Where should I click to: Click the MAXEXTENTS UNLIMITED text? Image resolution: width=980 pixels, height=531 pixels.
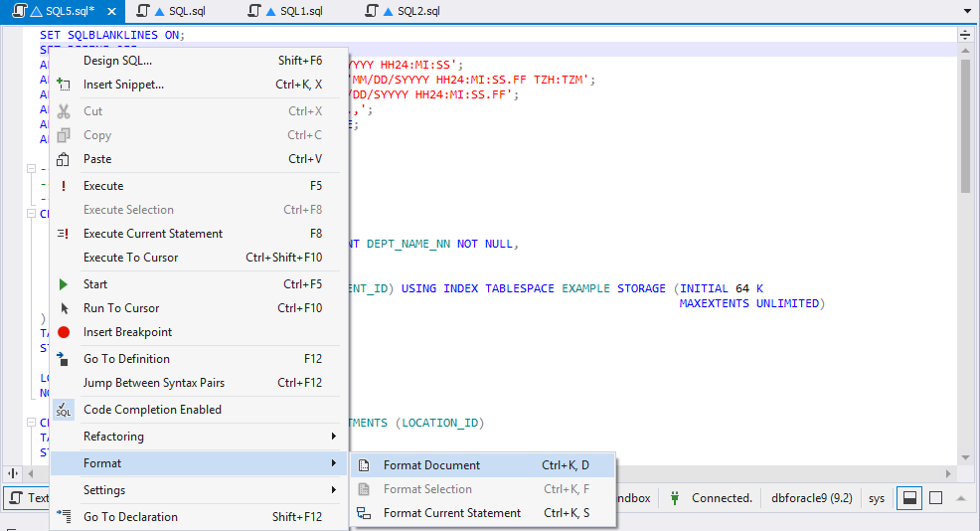pos(749,303)
